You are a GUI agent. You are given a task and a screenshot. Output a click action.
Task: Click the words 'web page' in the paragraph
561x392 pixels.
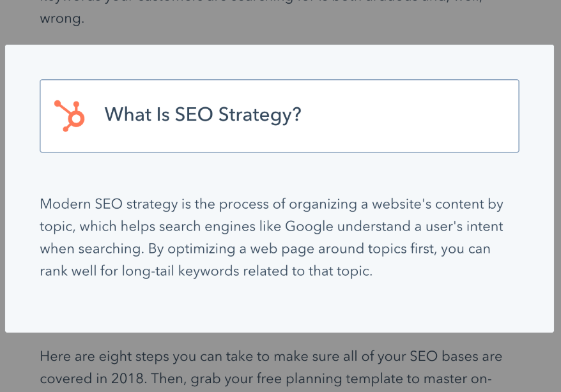pos(278,248)
